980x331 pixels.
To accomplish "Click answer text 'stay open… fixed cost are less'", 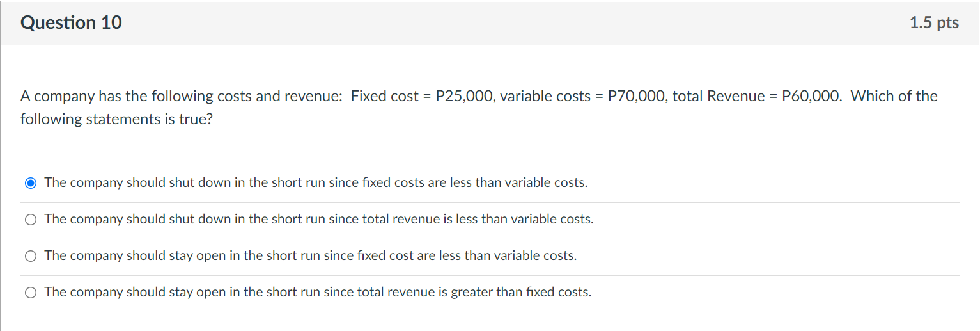I will coord(311,255).
